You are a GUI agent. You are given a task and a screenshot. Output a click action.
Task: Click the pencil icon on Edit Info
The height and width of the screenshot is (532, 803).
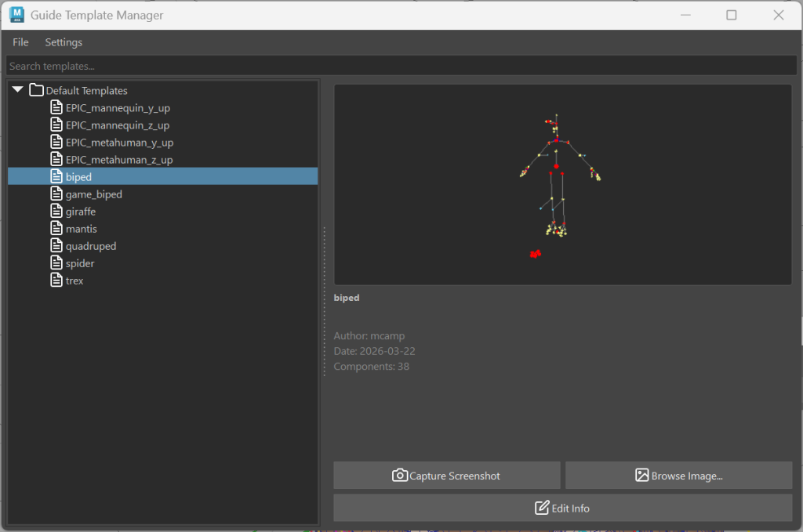(x=542, y=508)
